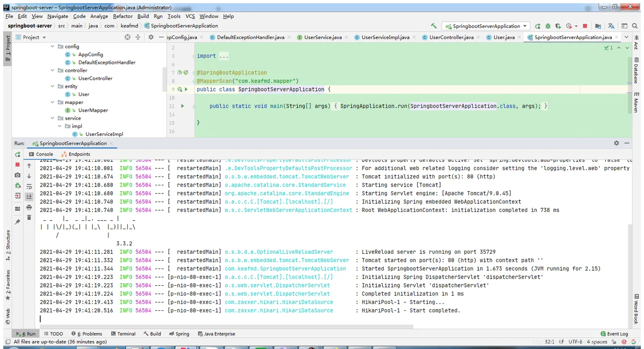Open the SpringbootServerApplication run configuration dropdown
The image size is (644, 349).
tap(486, 26)
